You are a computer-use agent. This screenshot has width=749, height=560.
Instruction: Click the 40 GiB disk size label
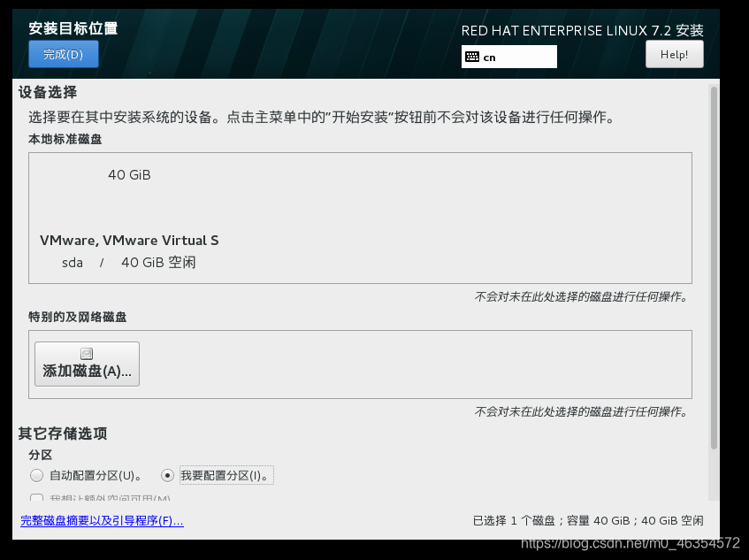pos(129,175)
